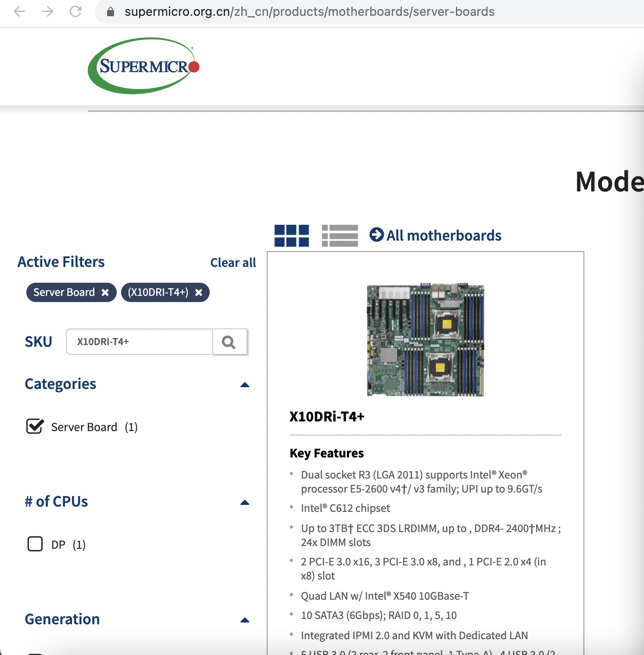Click the SKU search input field
This screenshot has width=644, height=655.
click(139, 342)
